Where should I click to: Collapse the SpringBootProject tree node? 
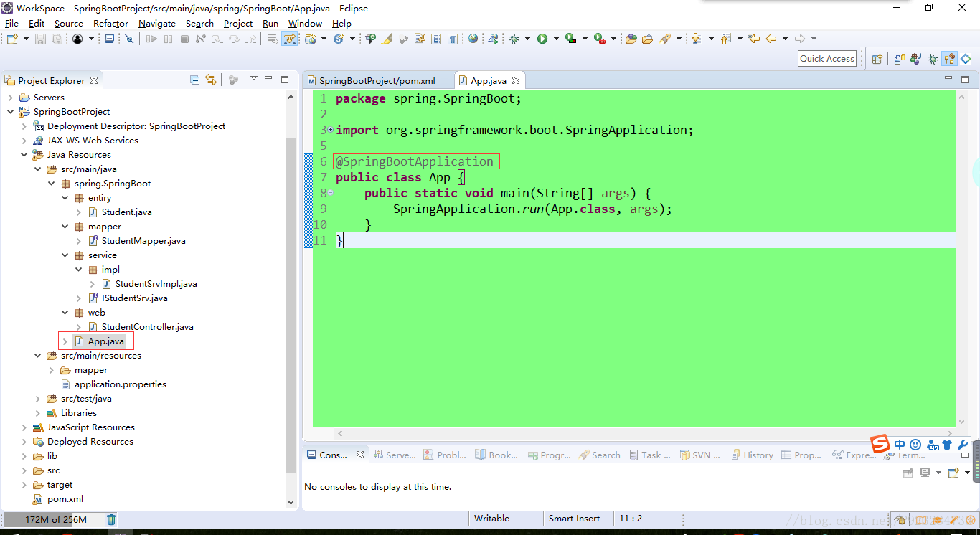click(10, 111)
